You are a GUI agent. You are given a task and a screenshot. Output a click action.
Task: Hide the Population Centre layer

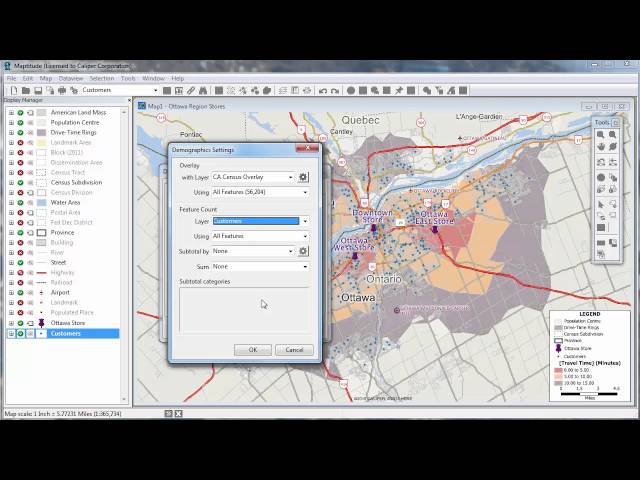pyautogui.click(x=20, y=122)
